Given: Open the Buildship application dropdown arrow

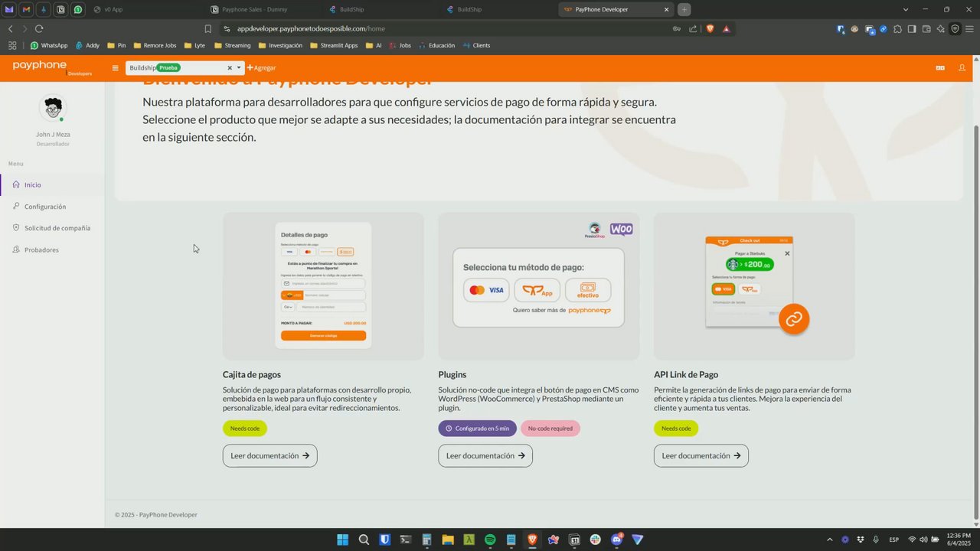Looking at the screenshot, I should 239,67.
